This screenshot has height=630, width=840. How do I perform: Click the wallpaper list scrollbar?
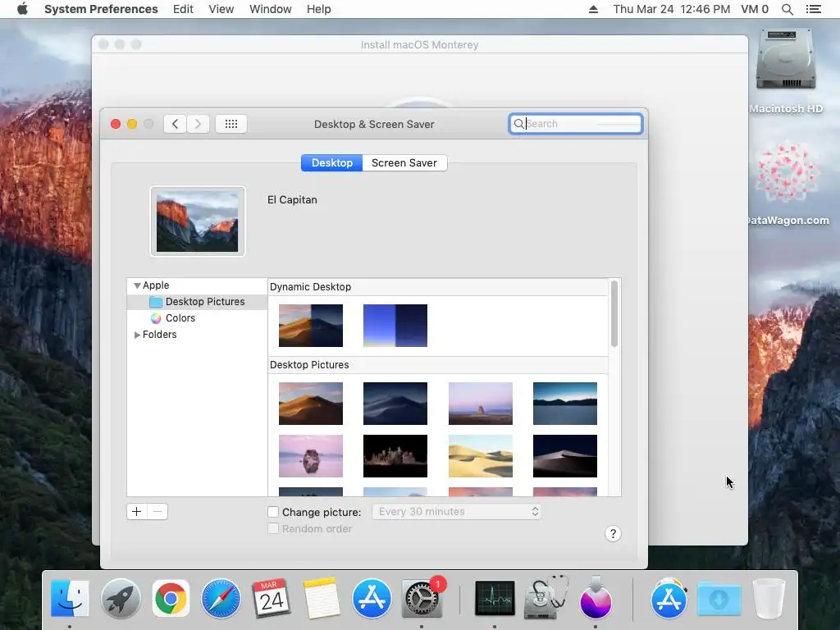point(614,314)
